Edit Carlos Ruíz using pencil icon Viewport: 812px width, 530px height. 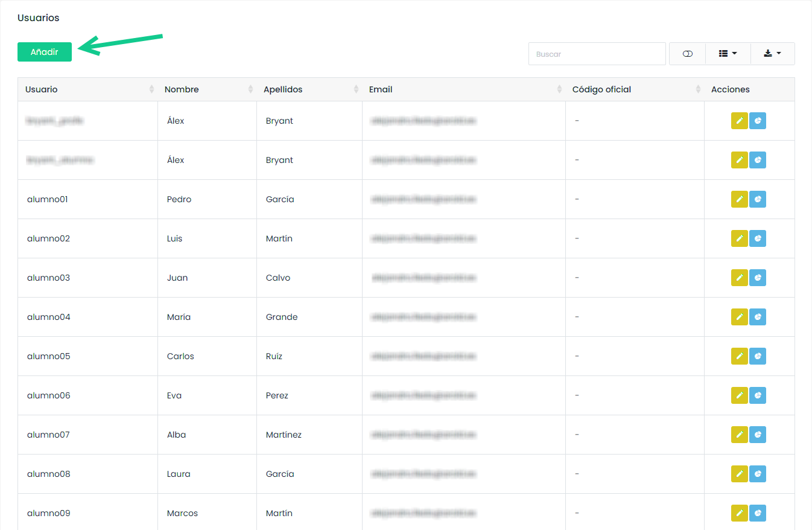click(x=739, y=356)
